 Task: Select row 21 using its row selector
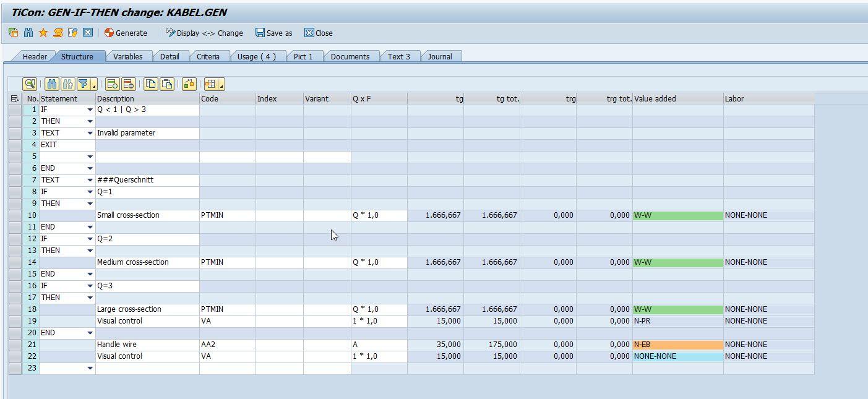coord(15,345)
